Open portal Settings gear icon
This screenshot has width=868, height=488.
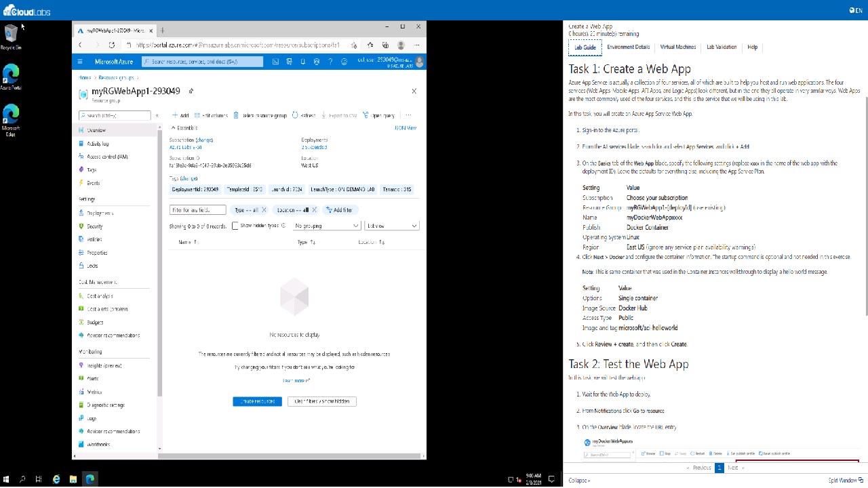317,62
